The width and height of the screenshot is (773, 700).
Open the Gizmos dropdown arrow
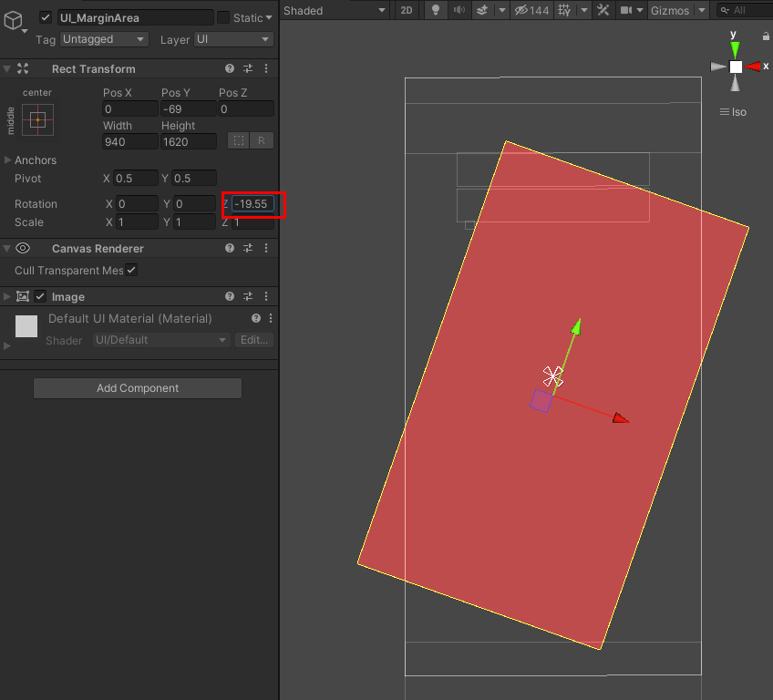pos(702,10)
